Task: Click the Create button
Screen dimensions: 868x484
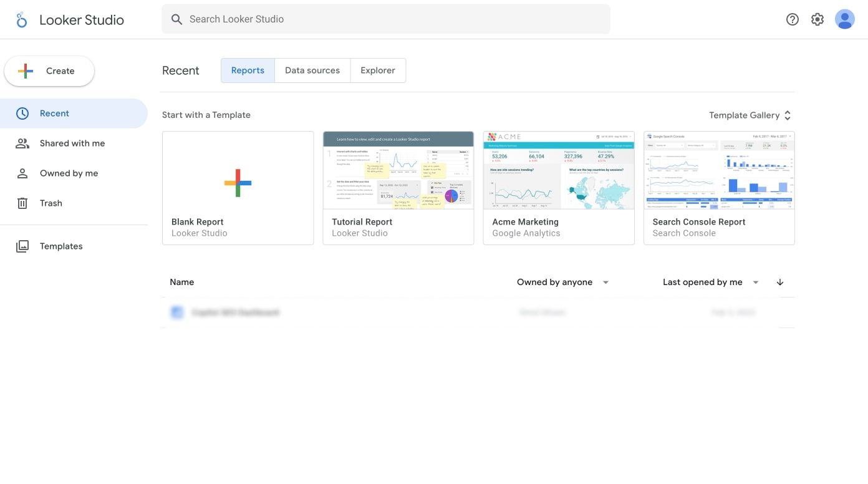Action: coord(49,71)
